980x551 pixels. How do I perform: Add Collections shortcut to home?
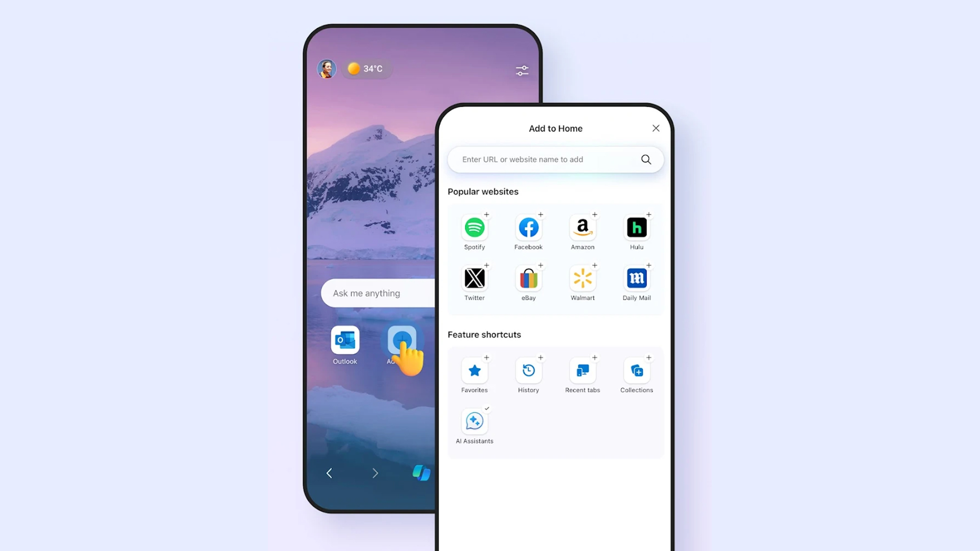pyautogui.click(x=649, y=357)
